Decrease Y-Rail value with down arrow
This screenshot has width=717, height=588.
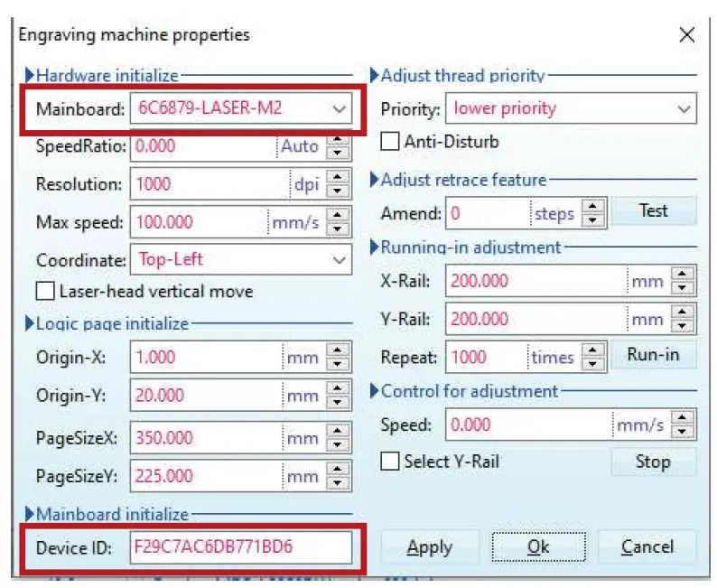[x=683, y=325]
